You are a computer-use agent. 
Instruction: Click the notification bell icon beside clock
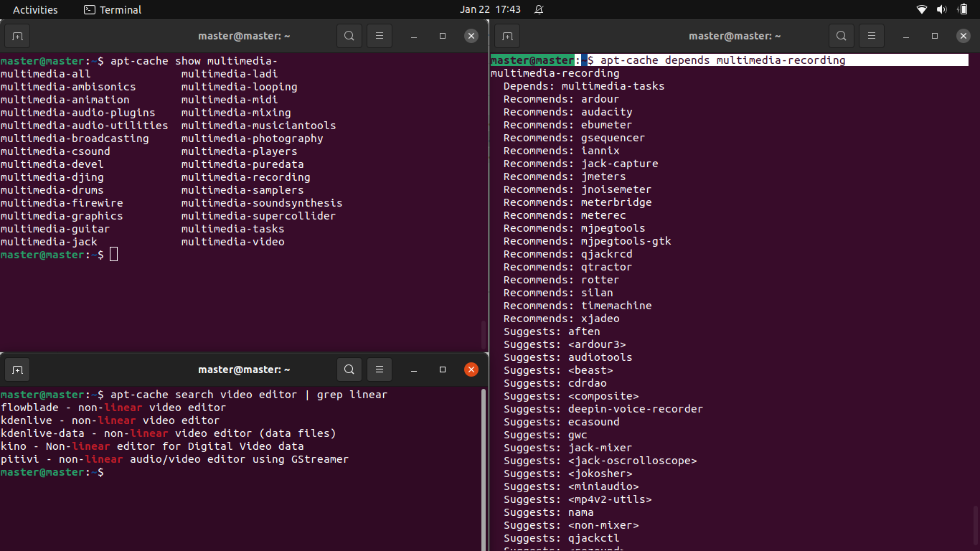(x=540, y=9)
